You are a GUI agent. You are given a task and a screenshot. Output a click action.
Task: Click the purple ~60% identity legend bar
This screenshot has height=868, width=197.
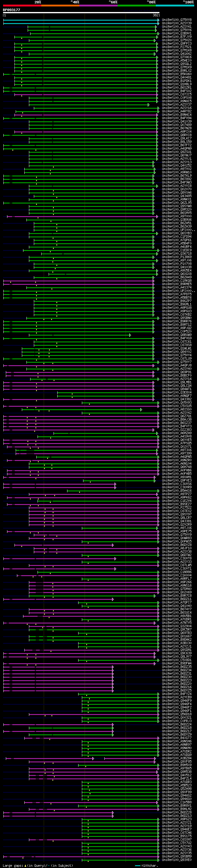coord(98,6)
